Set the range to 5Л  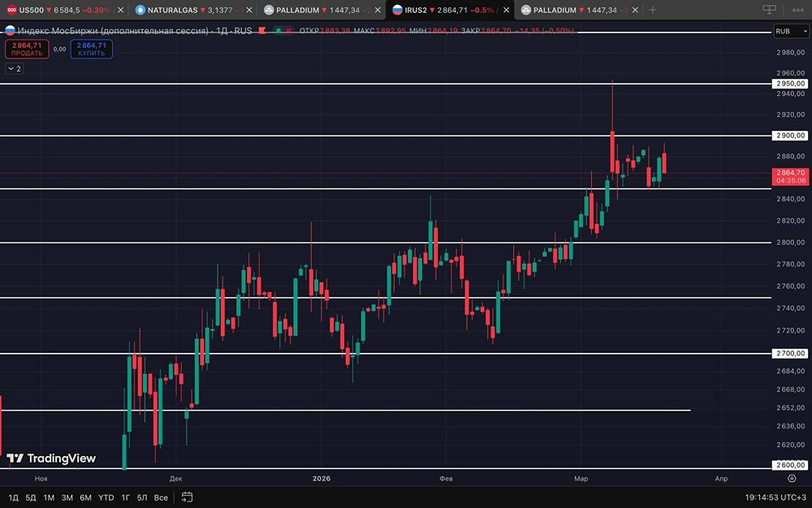(x=142, y=497)
